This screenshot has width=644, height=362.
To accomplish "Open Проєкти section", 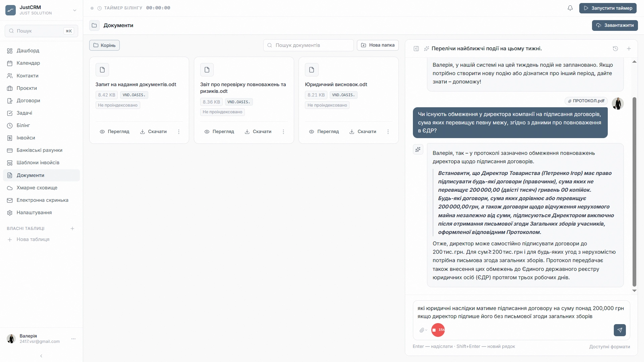I will click(41, 88).
